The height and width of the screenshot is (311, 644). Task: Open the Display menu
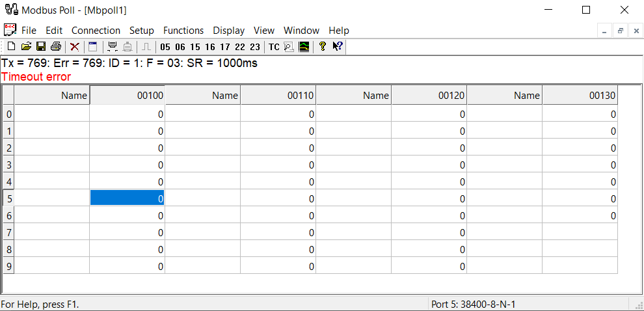(x=229, y=31)
